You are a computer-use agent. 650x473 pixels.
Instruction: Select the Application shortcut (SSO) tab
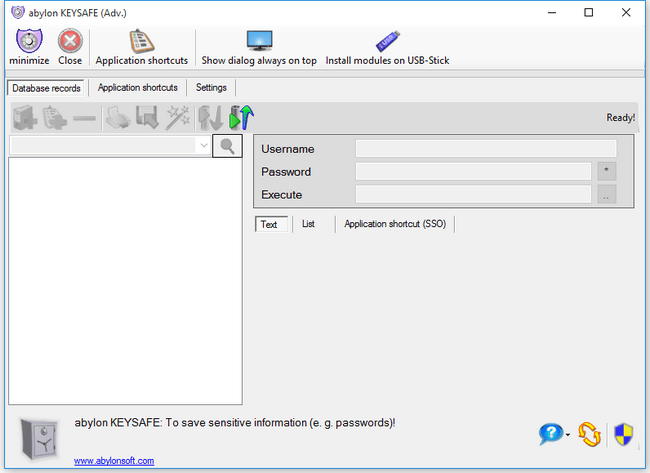point(395,224)
